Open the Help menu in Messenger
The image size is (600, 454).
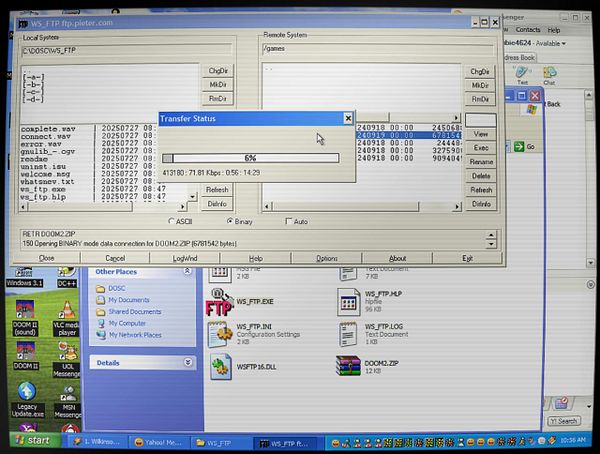point(553,30)
